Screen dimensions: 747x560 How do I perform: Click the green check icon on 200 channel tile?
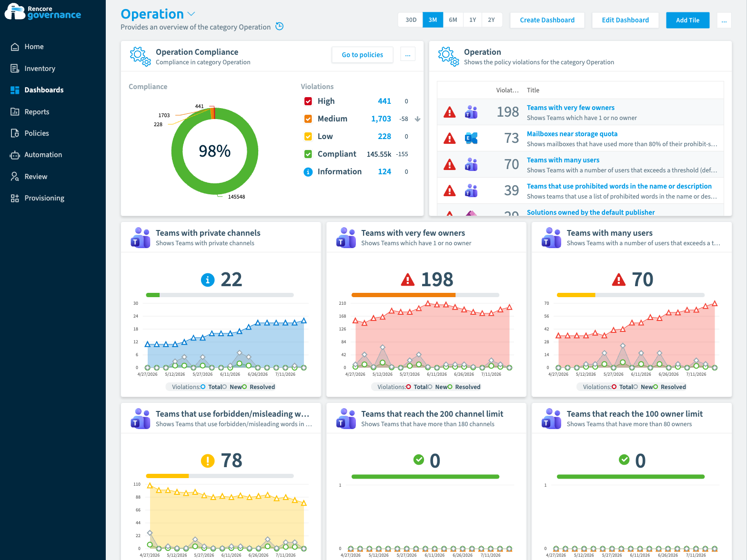click(x=418, y=460)
